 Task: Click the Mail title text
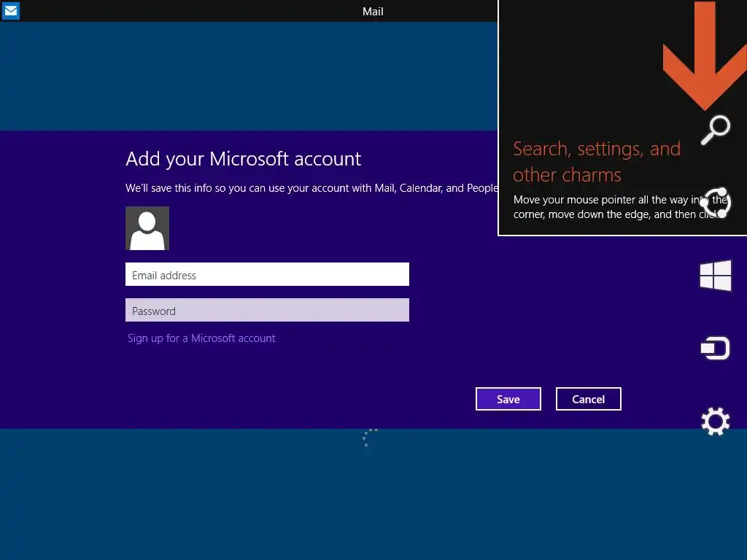(373, 12)
